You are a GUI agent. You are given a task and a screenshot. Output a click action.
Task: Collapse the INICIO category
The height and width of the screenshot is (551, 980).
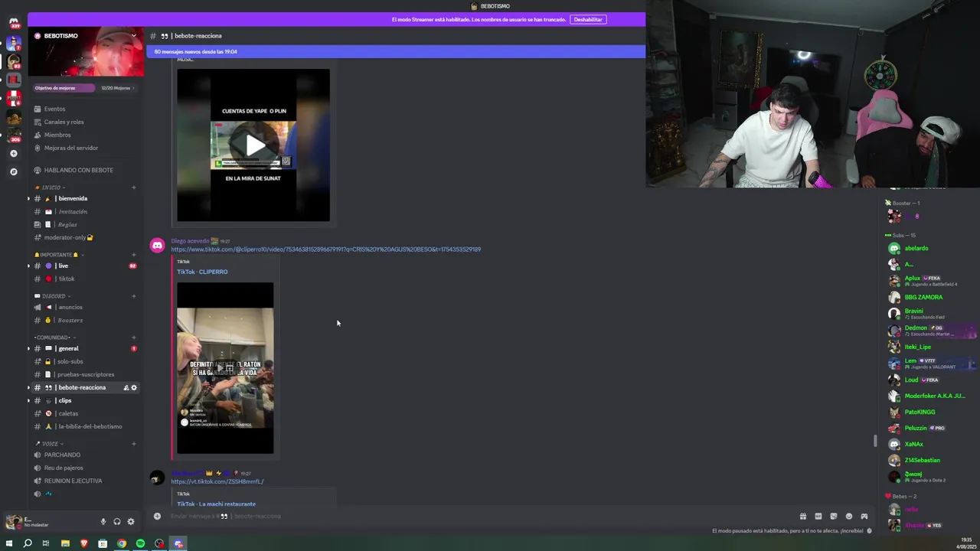(50, 187)
